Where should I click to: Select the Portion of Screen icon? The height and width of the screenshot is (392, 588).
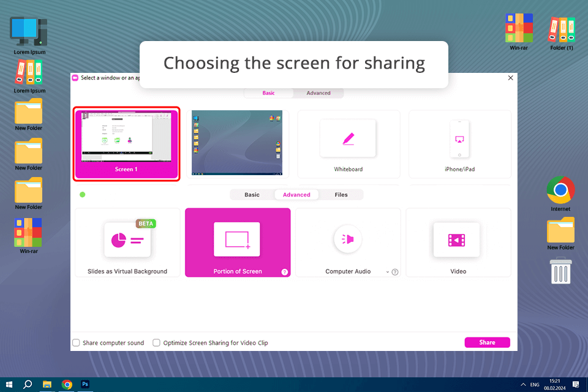236,239
